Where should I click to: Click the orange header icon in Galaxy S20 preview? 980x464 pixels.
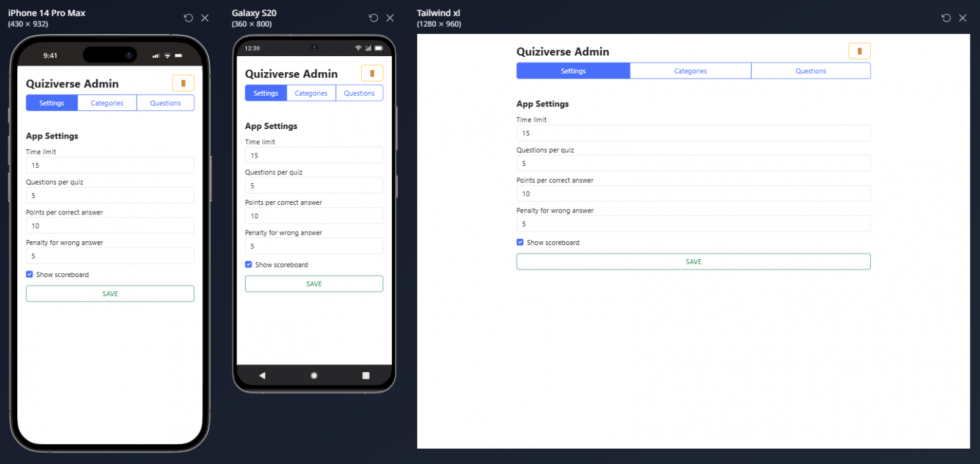coord(372,73)
